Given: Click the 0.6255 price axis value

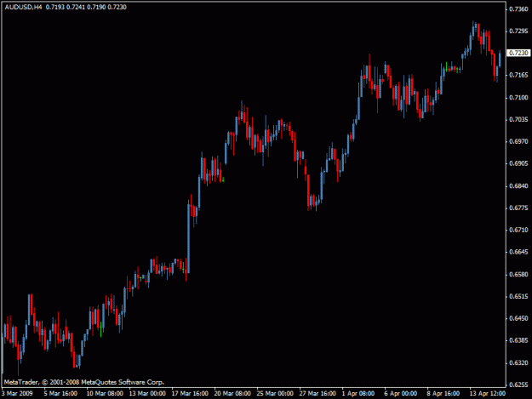Looking at the screenshot, I should click(x=518, y=385).
